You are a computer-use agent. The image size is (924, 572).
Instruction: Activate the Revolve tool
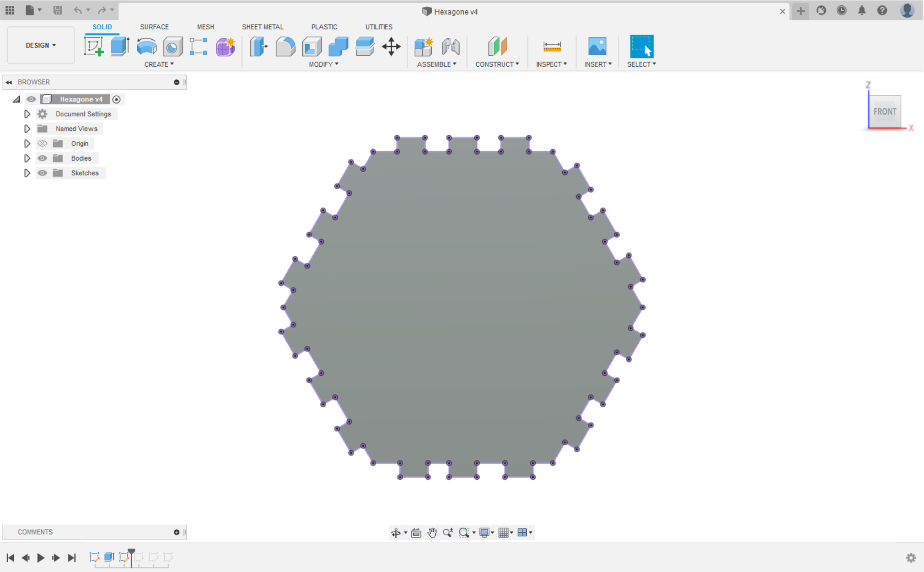(147, 46)
